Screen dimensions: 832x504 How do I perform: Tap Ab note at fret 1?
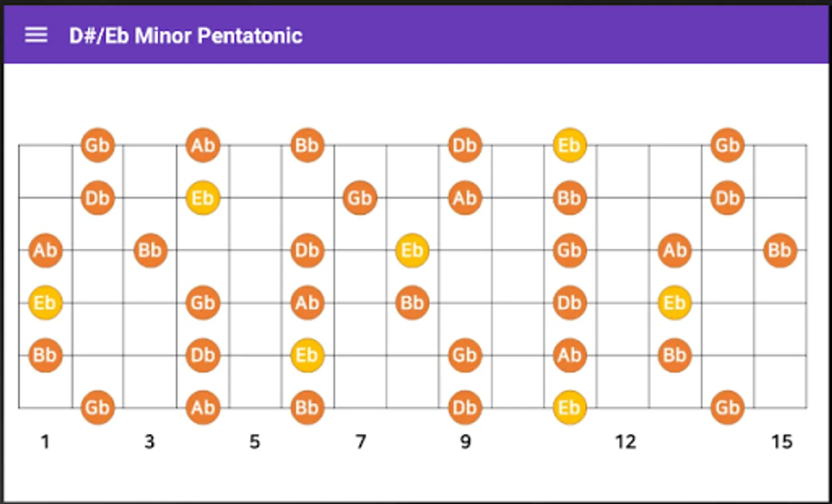(45, 250)
